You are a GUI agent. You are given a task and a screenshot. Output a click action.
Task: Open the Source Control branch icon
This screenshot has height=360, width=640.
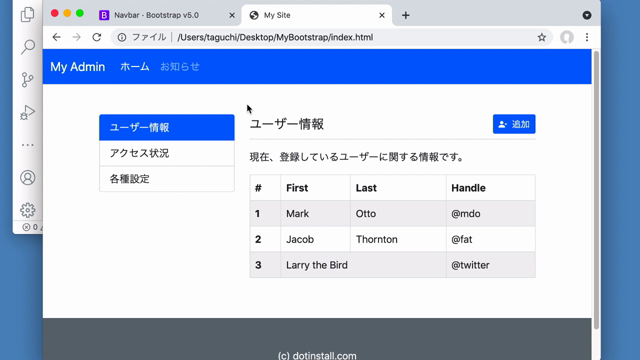(27, 80)
